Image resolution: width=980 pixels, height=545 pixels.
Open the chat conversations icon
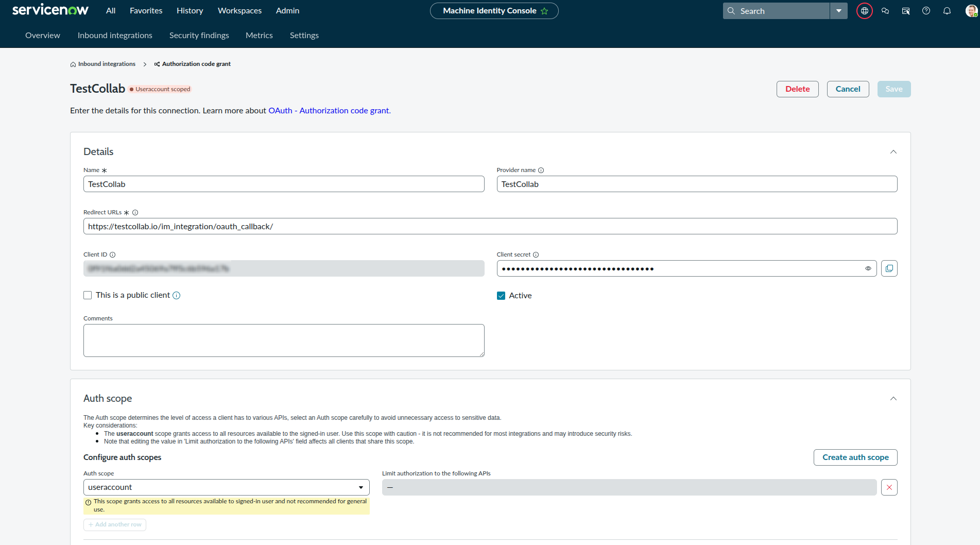pos(885,11)
